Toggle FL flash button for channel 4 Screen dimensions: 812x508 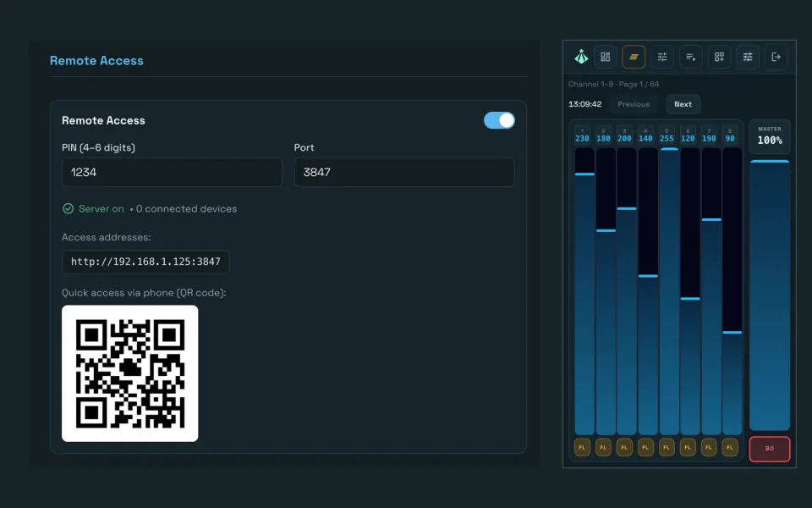tap(645, 447)
